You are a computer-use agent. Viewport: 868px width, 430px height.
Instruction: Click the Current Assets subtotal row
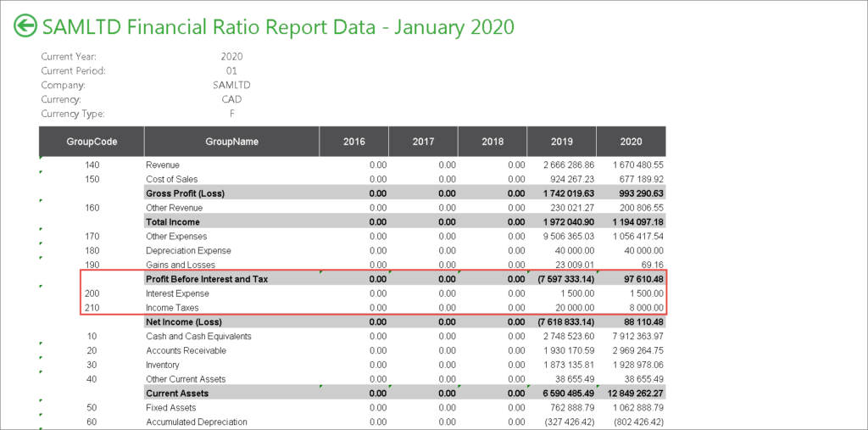click(x=404, y=394)
